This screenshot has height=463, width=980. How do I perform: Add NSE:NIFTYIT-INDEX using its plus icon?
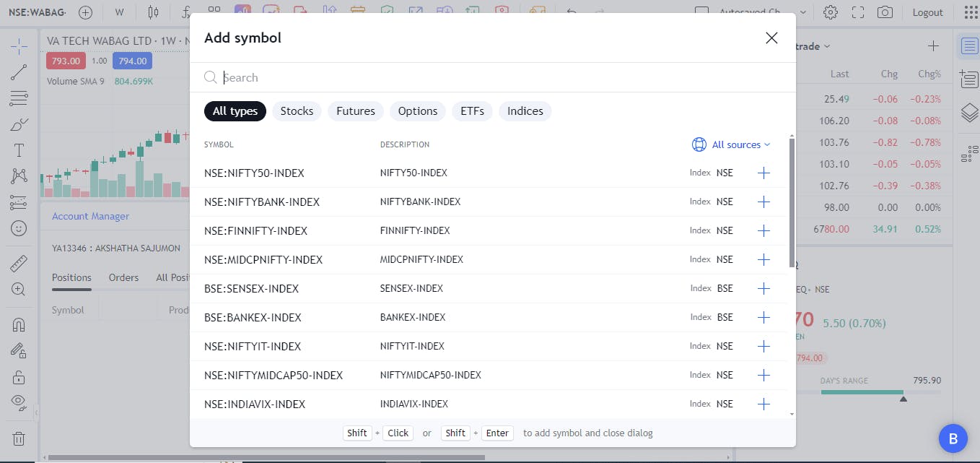point(764,346)
